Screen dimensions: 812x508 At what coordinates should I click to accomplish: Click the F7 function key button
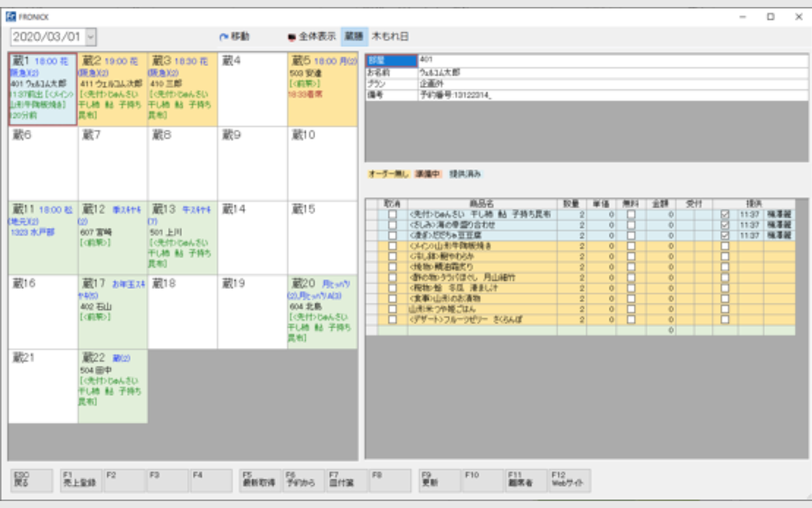click(x=346, y=481)
